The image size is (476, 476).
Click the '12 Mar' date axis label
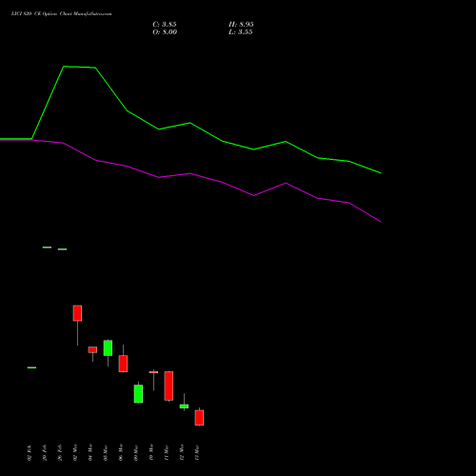[182, 453]
